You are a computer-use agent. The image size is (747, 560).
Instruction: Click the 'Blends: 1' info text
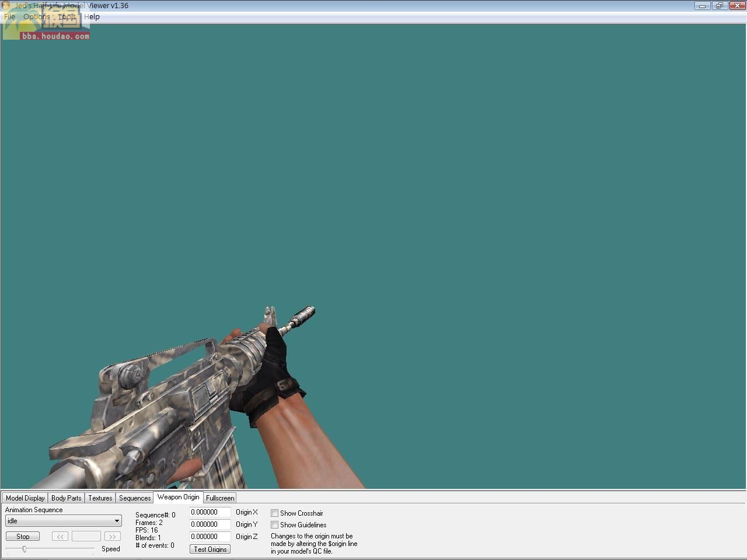click(148, 538)
